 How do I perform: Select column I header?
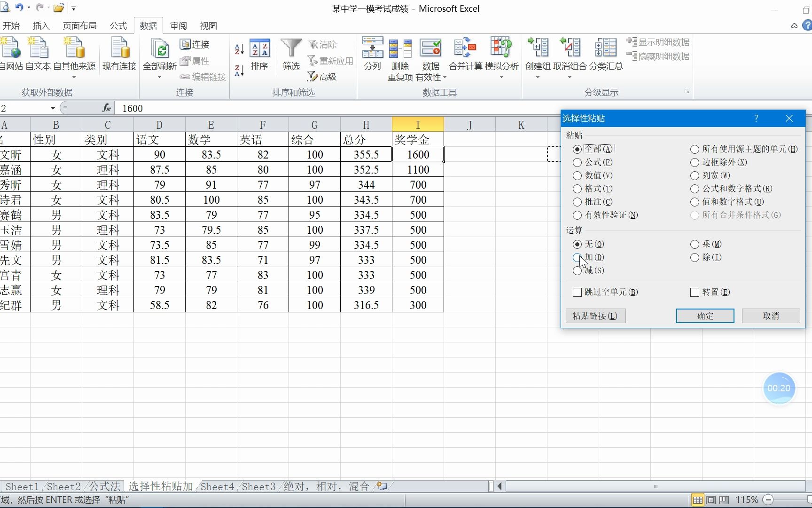pyautogui.click(x=418, y=125)
